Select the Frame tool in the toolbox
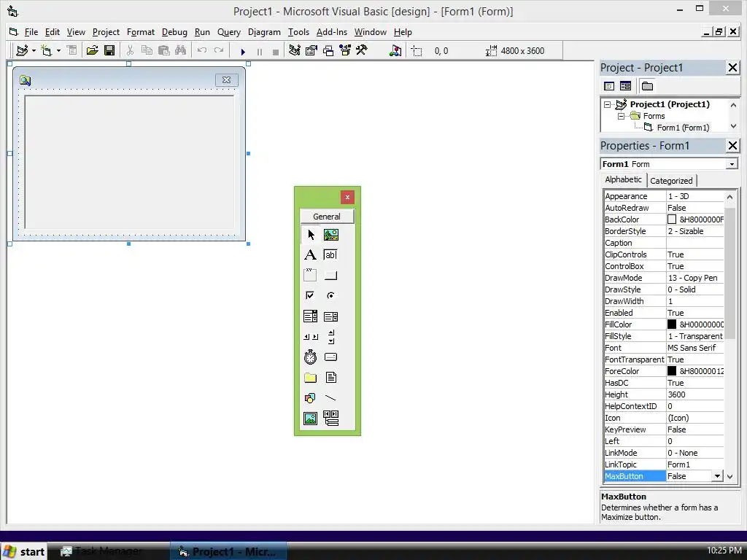The height and width of the screenshot is (560, 747). (311, 275)
